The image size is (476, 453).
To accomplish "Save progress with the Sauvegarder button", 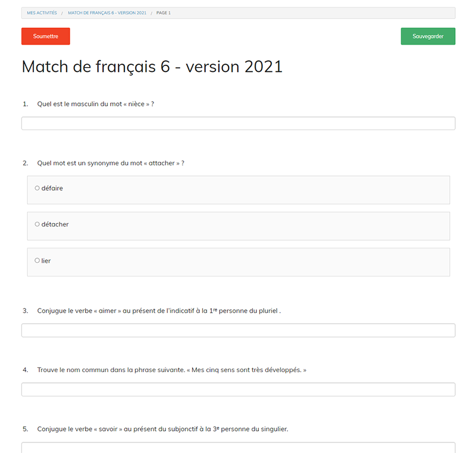I will pyautogui.click(x=428, y=36).
